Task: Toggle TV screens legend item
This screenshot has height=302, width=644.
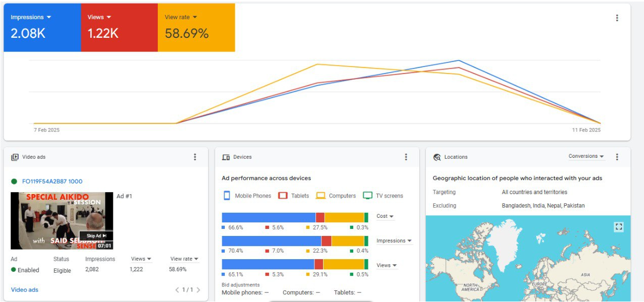Action: (383, 196)
